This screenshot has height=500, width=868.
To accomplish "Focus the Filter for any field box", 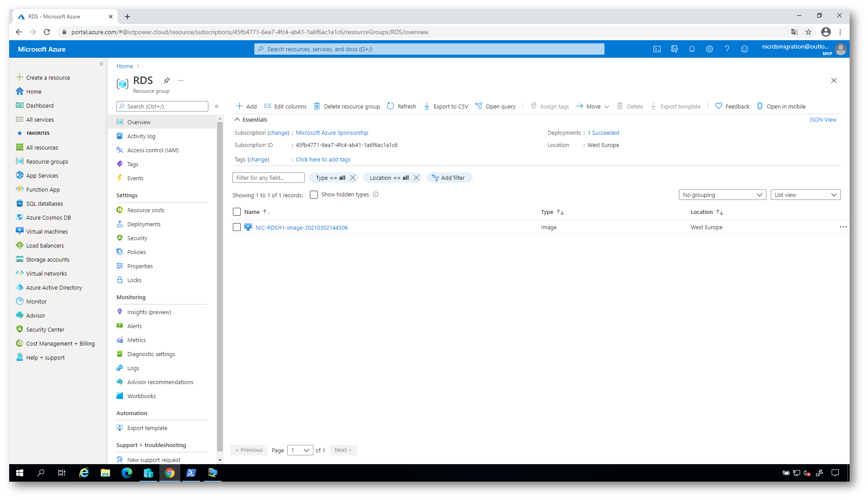I will (268, 178).
